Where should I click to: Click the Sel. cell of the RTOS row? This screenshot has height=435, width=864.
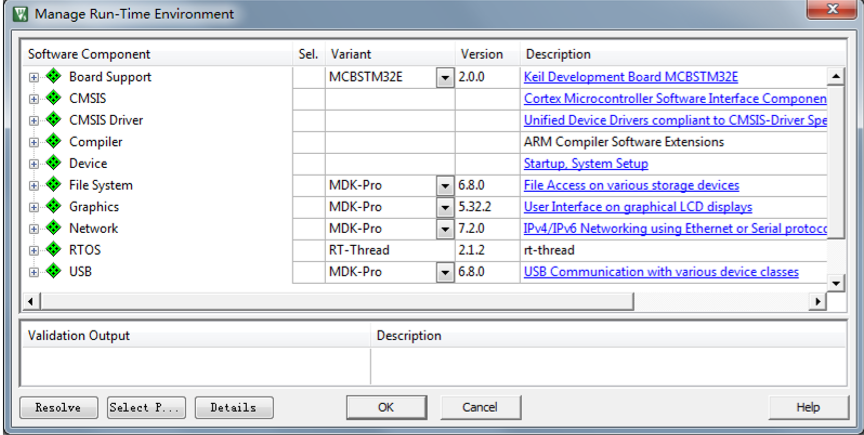coord(309,250)
